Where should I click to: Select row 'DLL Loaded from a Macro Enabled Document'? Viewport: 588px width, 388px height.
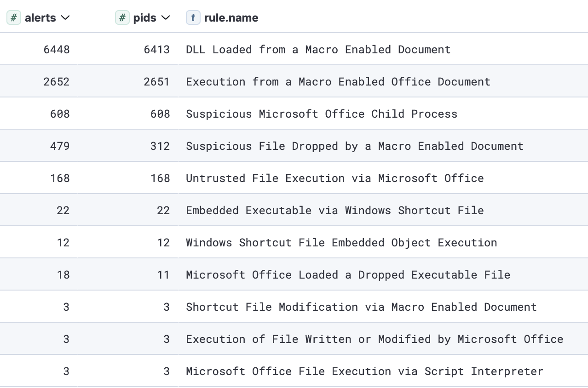pos(318,50)
